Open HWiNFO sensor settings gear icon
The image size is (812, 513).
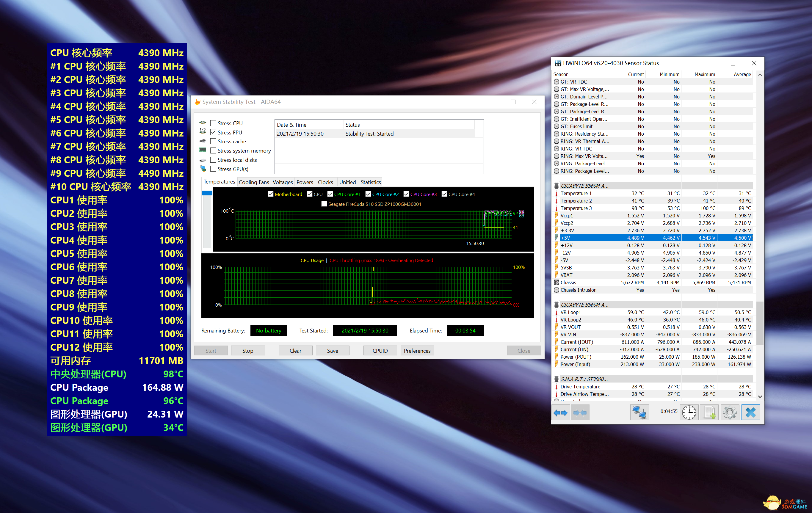coord(730,412)
